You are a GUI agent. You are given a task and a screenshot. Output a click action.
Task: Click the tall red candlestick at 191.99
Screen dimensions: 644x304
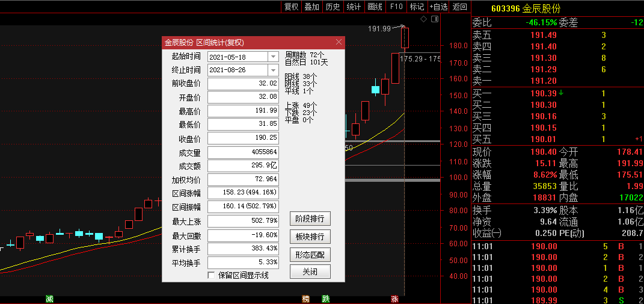(x=405, y=38)
